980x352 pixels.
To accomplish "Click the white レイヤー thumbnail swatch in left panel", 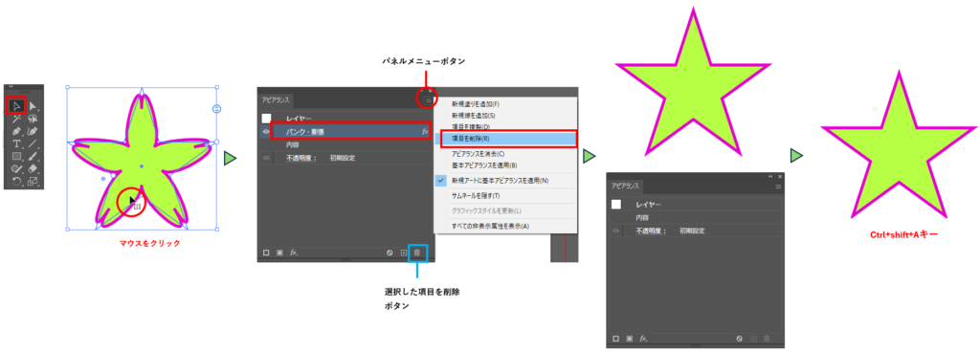I will click(x=267, y=118).
